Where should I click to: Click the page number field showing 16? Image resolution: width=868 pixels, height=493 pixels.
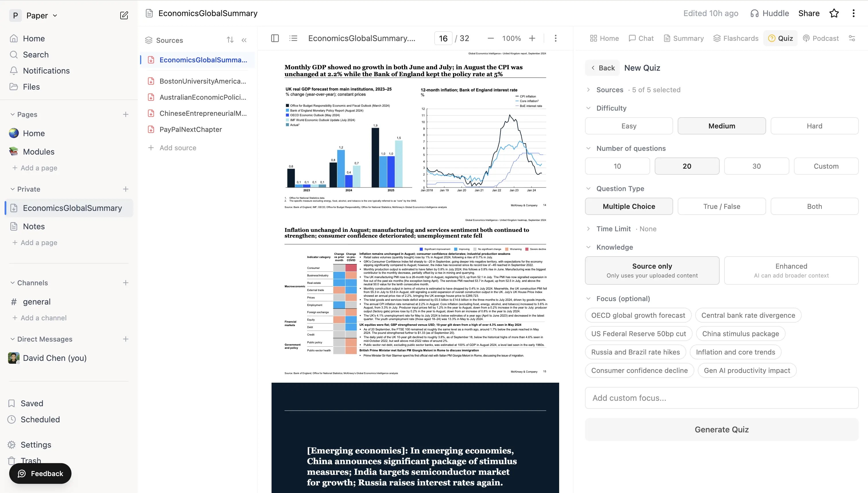(443, 38)
